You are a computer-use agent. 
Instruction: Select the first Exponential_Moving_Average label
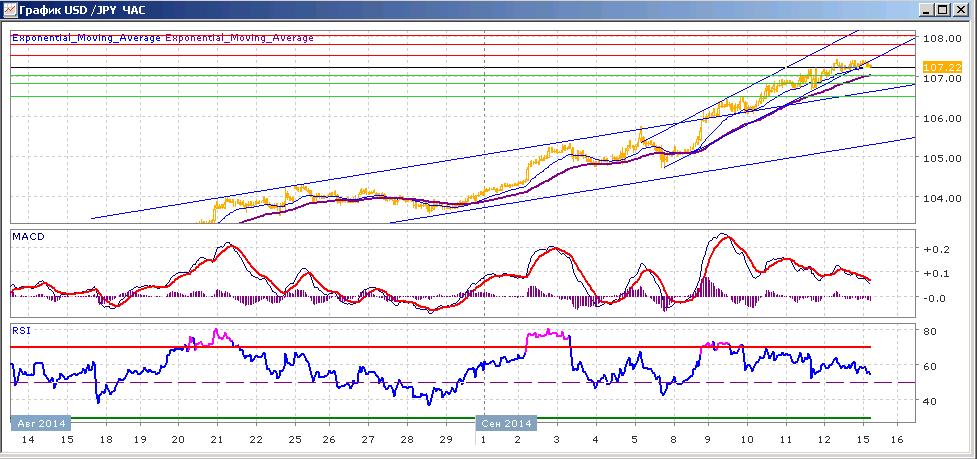pyautogui.click(x=87, y=38)
